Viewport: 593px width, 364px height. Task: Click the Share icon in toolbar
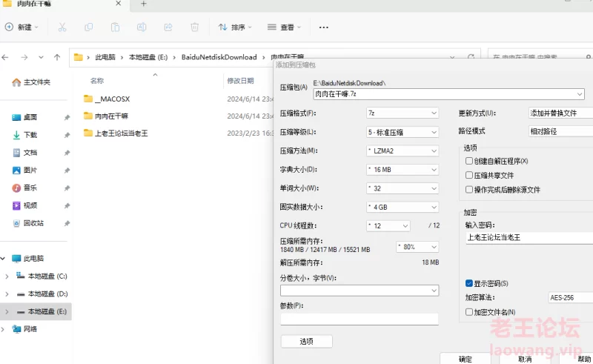pyautogui.click(x=168, y=27)
